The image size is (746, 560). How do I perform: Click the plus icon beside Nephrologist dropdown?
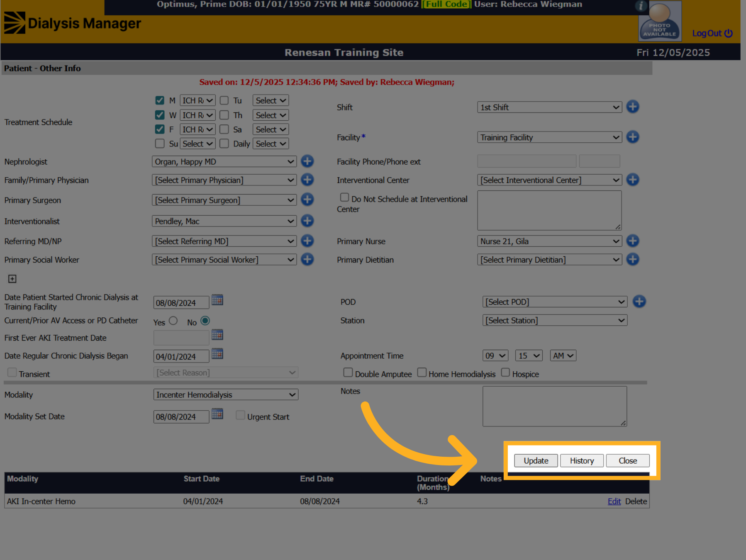pyautogui.click(x=307, y=161)
